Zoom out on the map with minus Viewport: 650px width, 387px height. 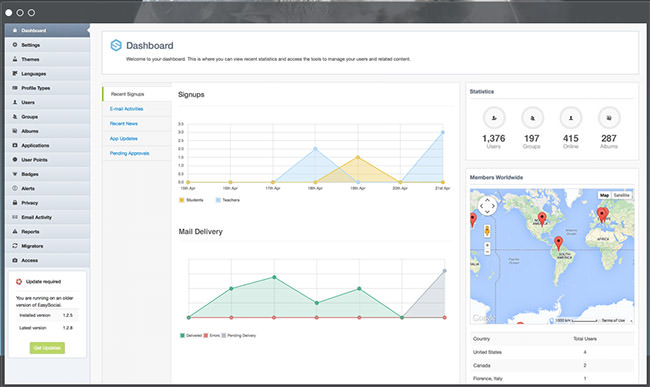tap(487, 252)
